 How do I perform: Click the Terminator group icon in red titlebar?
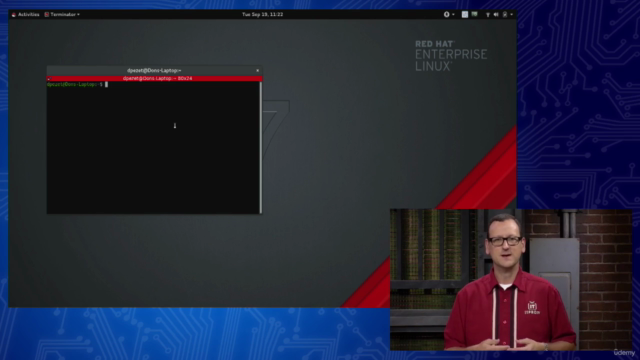point(49,78)
